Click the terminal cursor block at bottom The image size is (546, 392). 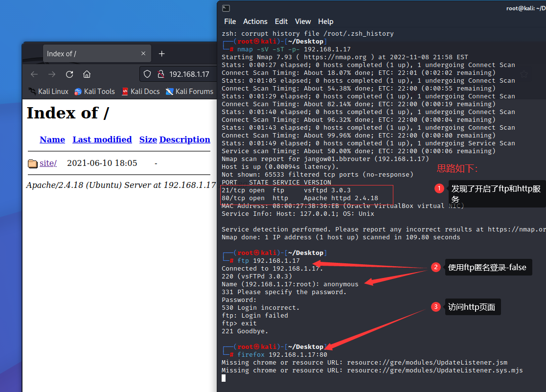224,378
